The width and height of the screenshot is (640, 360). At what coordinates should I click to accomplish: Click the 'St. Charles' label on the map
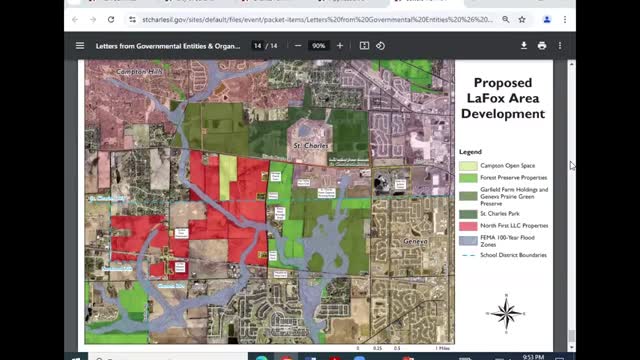311,146
